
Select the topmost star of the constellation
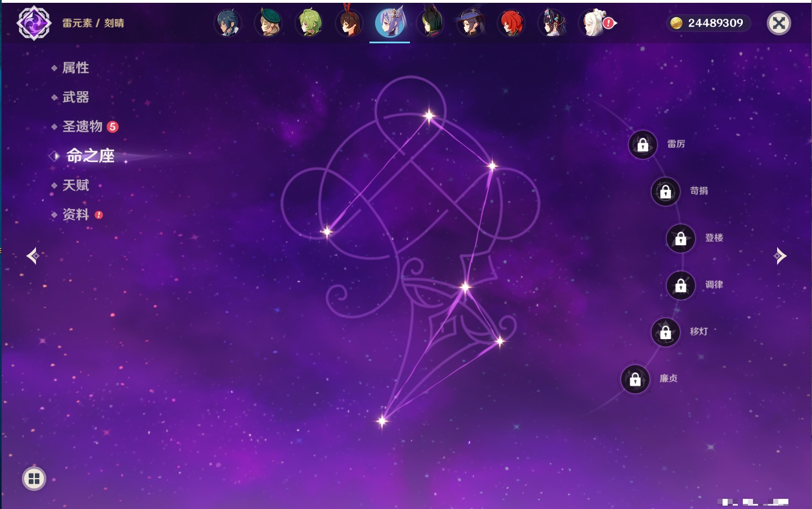pos(429,116)
